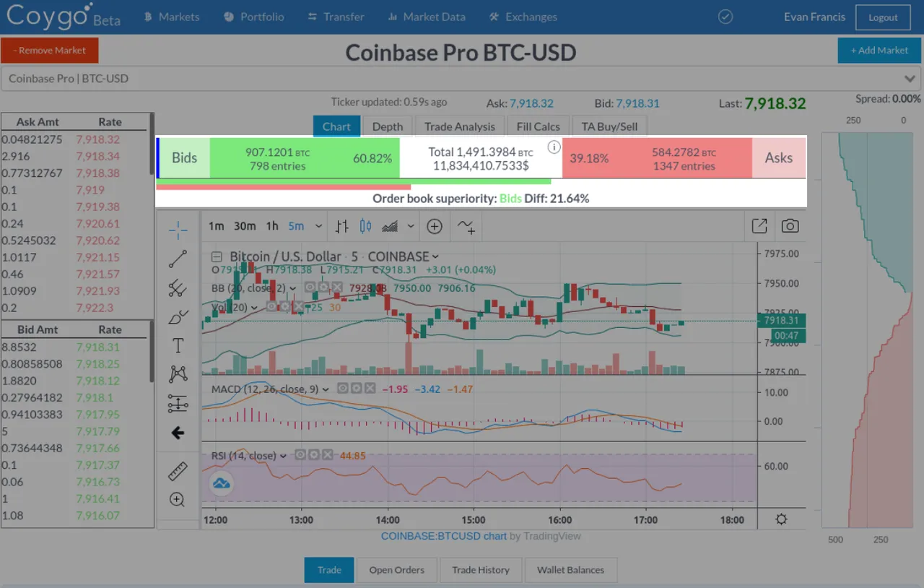Open the Exchanges nav item
Viewport: 924px width, 588px height.
coord(523,17)
